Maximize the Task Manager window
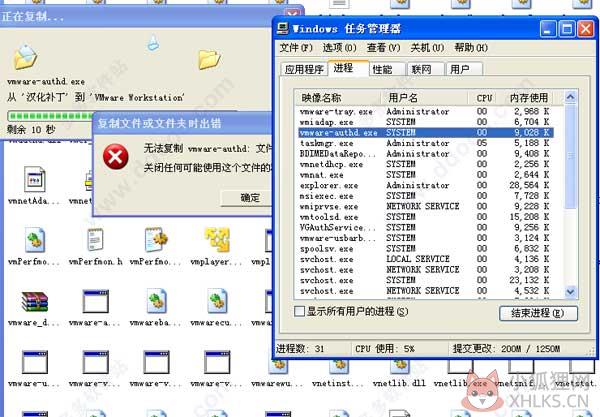This screenshot has width=600, height=417. (567, 29)
